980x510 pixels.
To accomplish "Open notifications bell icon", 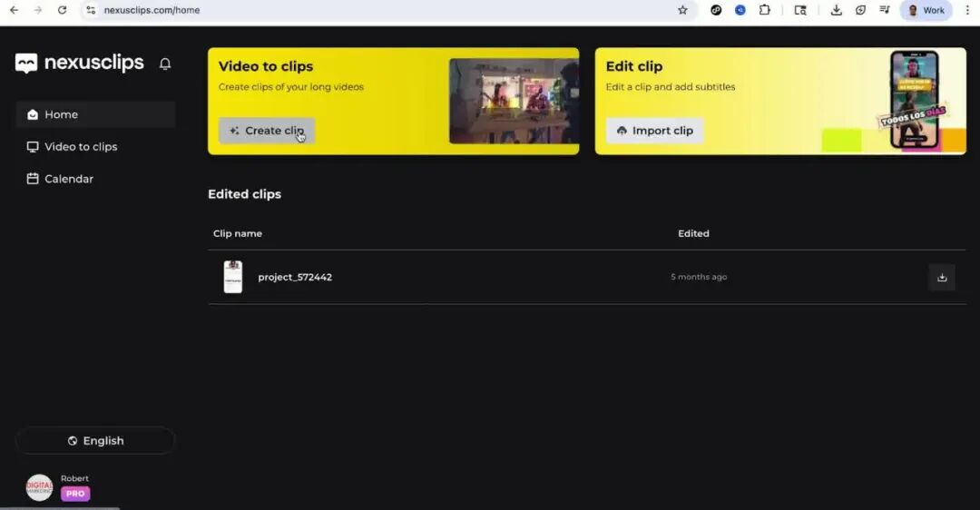I will coord(165,64).
